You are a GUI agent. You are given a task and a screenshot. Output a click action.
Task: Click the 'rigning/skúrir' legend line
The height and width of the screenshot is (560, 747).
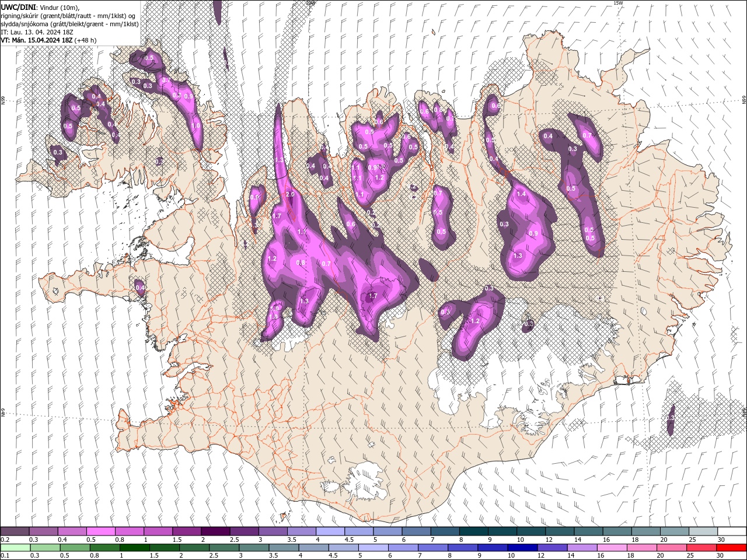pyautogui.click(x=68, y=16)
